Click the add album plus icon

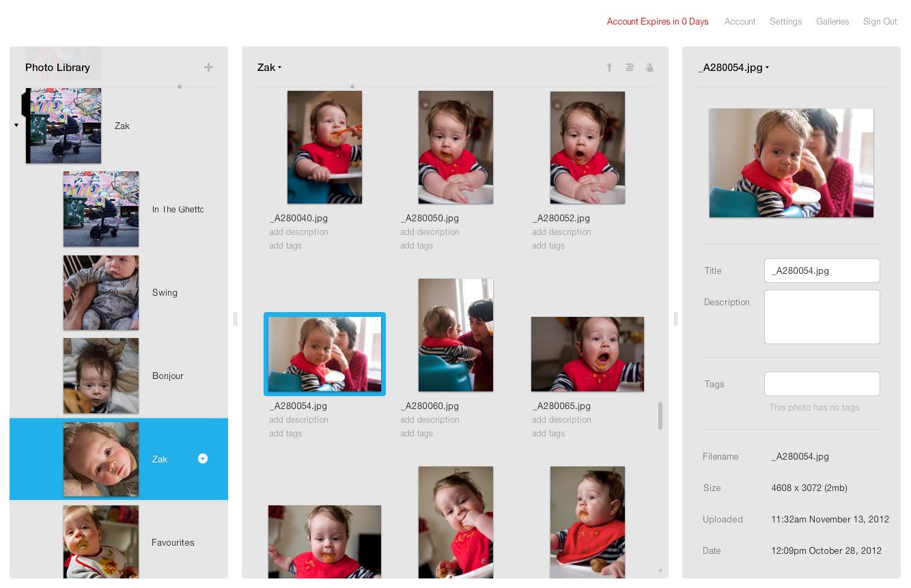pyautogui.click(x=209, y=67)
